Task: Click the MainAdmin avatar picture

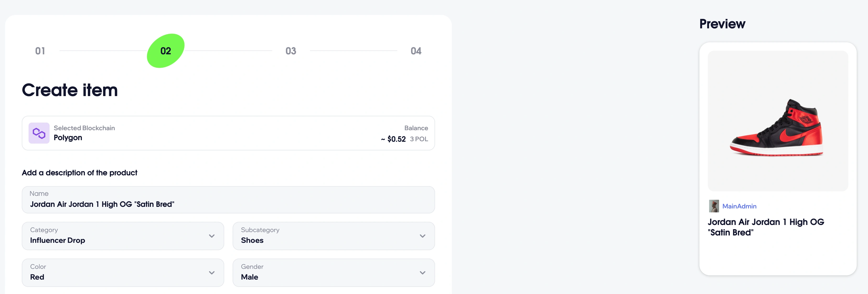Action: coord(714,206)
